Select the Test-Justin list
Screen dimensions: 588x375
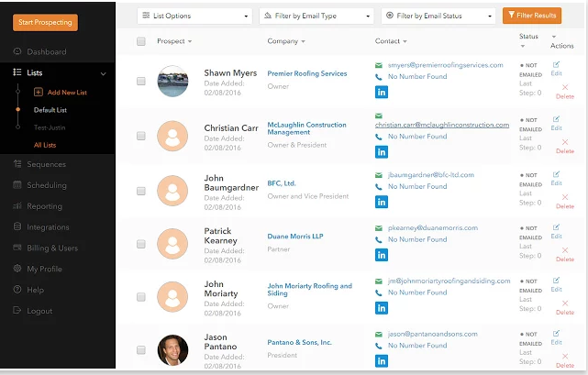[50, 127]
